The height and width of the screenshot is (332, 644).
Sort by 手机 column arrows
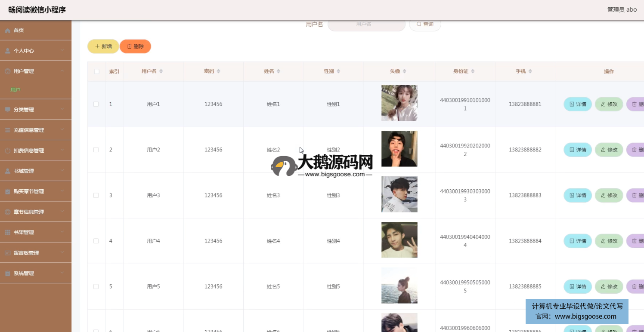point(530,71)
